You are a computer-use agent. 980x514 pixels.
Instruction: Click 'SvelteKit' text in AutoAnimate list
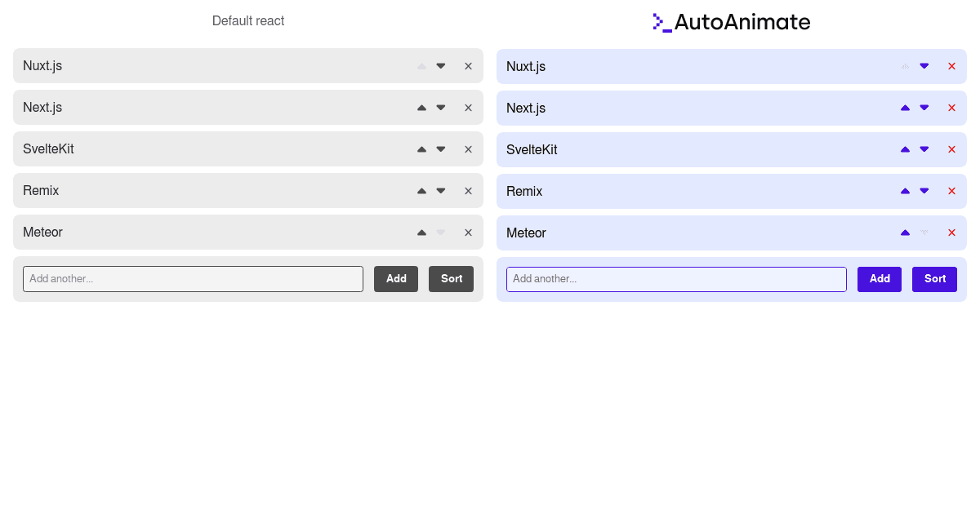[x=532, y=150]
